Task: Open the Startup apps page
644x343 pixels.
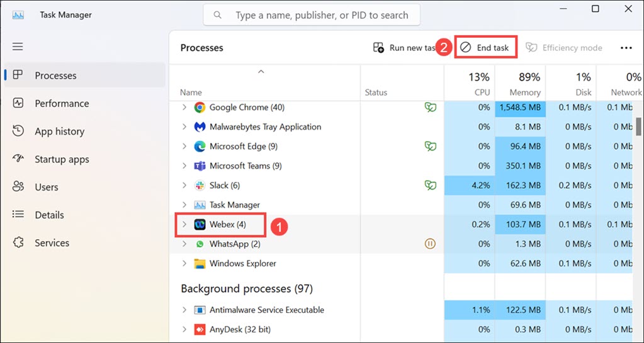Action: pyautogui.click(x=62, y=160)
